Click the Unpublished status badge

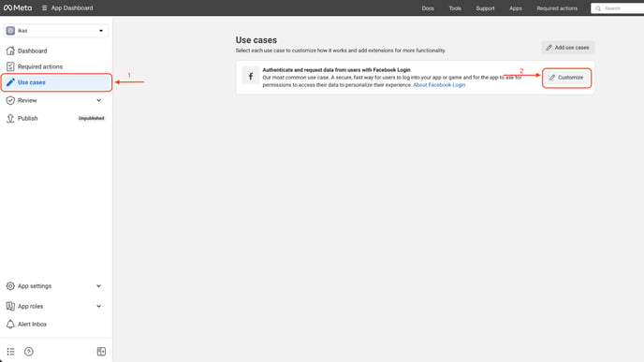click(91, 118)
